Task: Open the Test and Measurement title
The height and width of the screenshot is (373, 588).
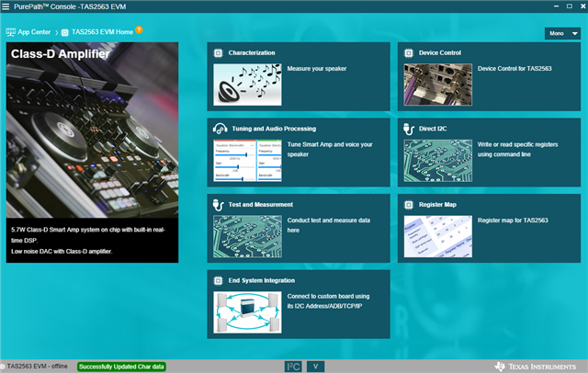Action: click(261, 204)
